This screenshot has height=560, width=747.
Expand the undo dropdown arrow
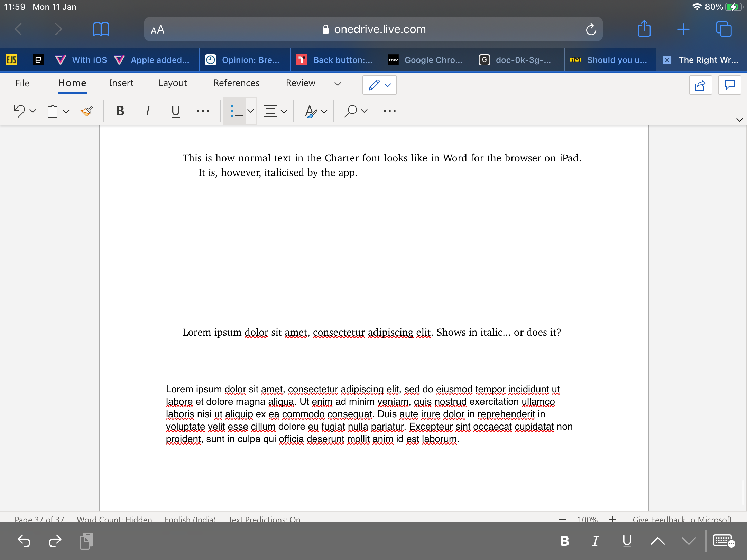[x=33, y=111]
